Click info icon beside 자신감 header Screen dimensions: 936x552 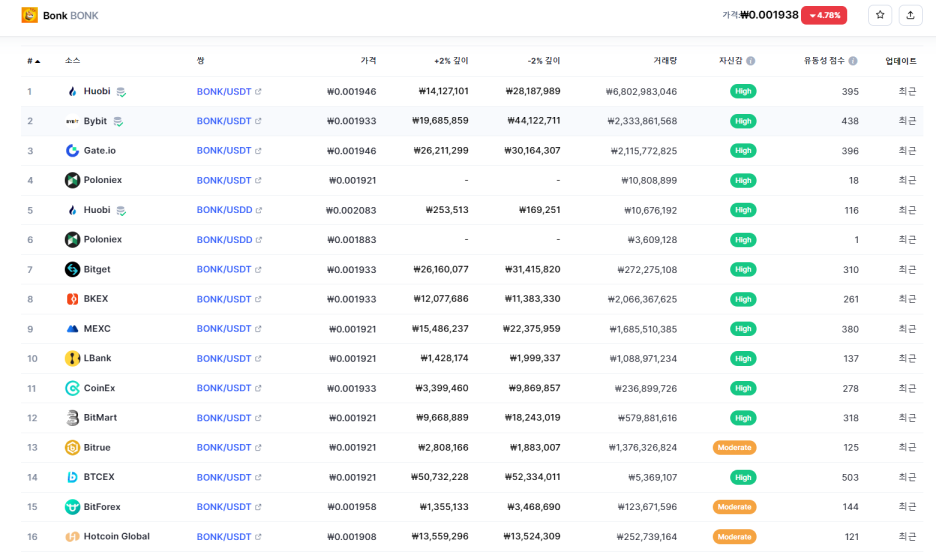pos(750,61)
